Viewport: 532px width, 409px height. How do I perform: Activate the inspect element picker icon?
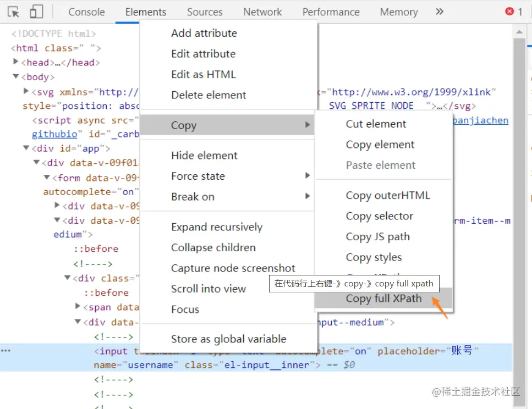pos(13,12)
